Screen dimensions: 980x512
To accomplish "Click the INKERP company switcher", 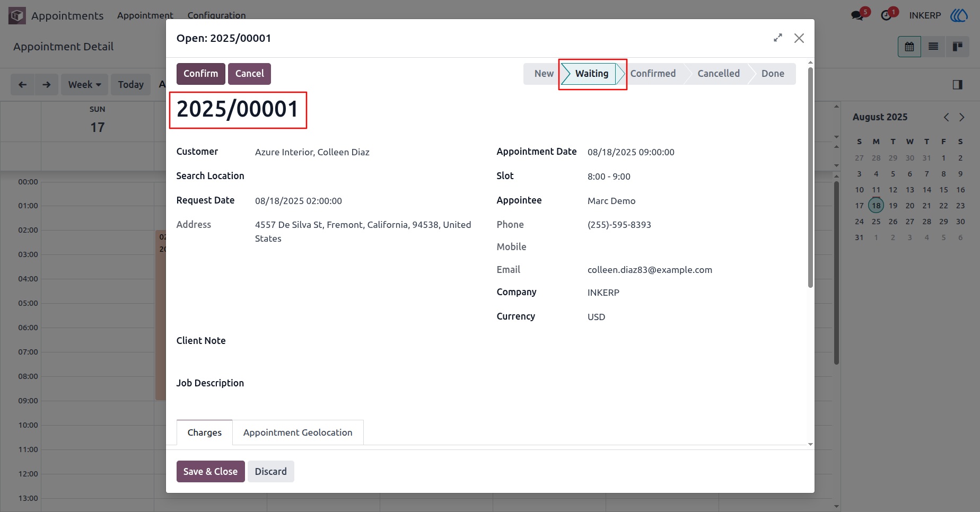I will (925, 15).
